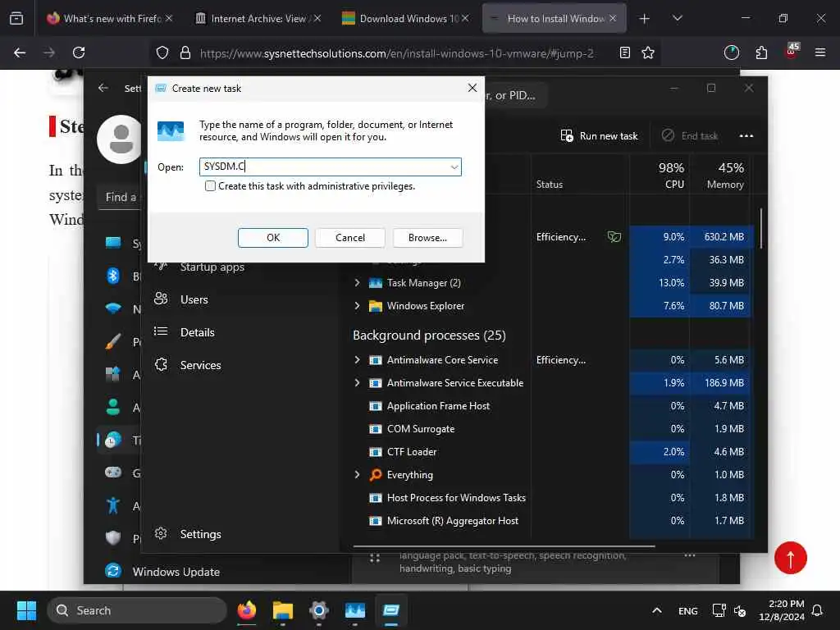Click the Services puzzle icon

tap(161, 365)
